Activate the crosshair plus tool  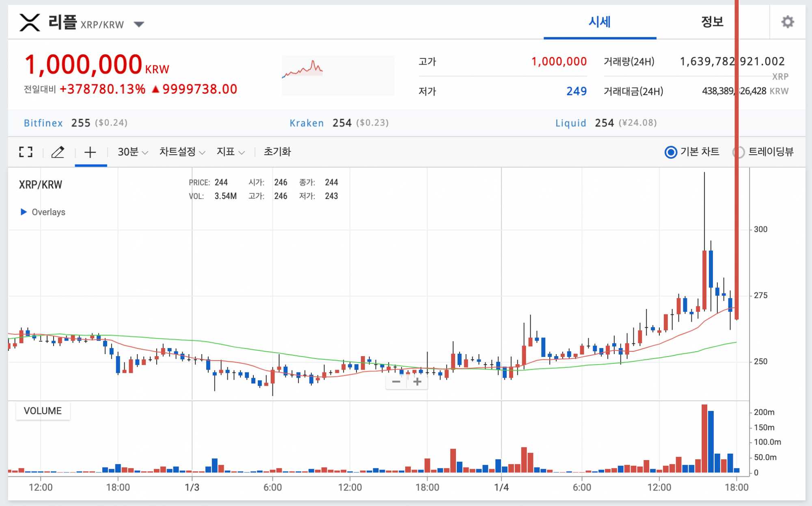90,152
